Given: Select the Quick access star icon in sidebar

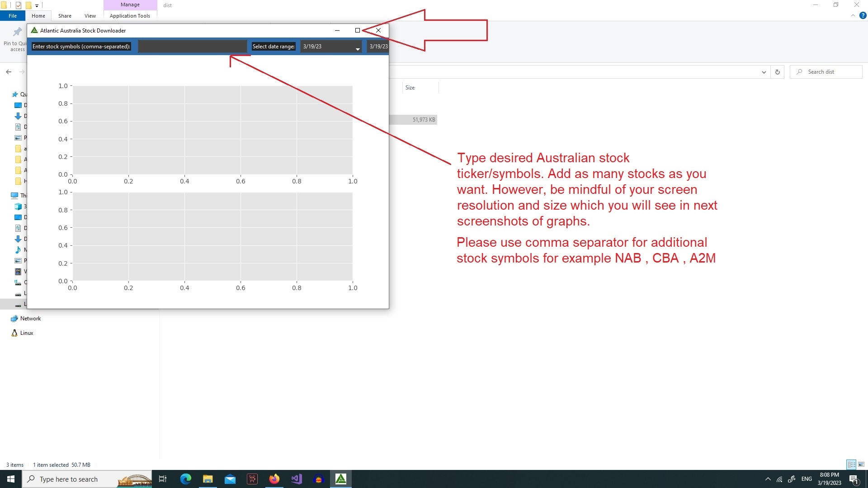Looking at the screenshot, I should 15,94.
